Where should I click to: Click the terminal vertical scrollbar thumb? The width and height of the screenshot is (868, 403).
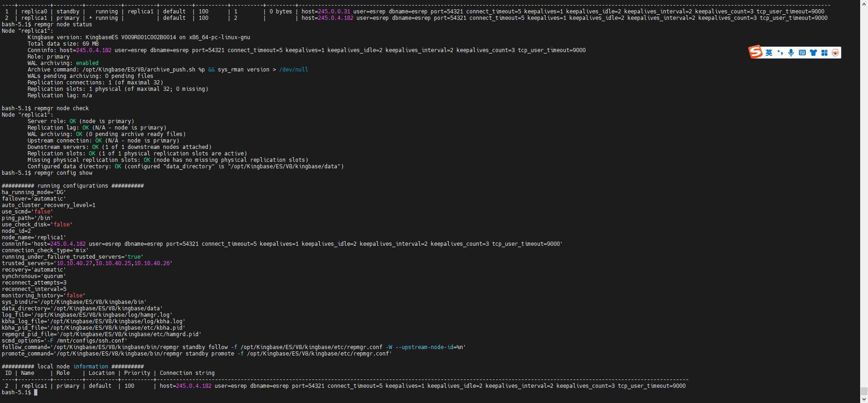(x=864, y=391)
